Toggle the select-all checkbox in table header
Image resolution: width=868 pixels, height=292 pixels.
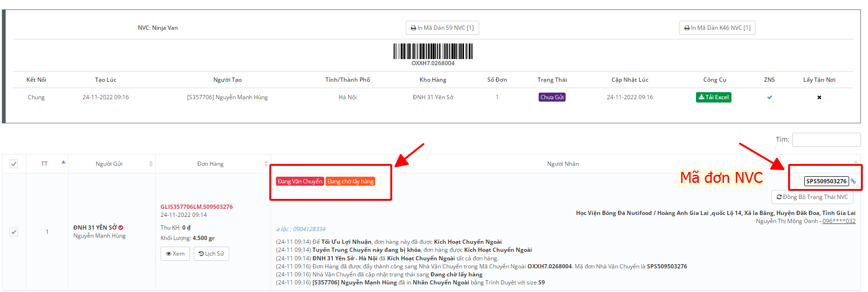14,164
